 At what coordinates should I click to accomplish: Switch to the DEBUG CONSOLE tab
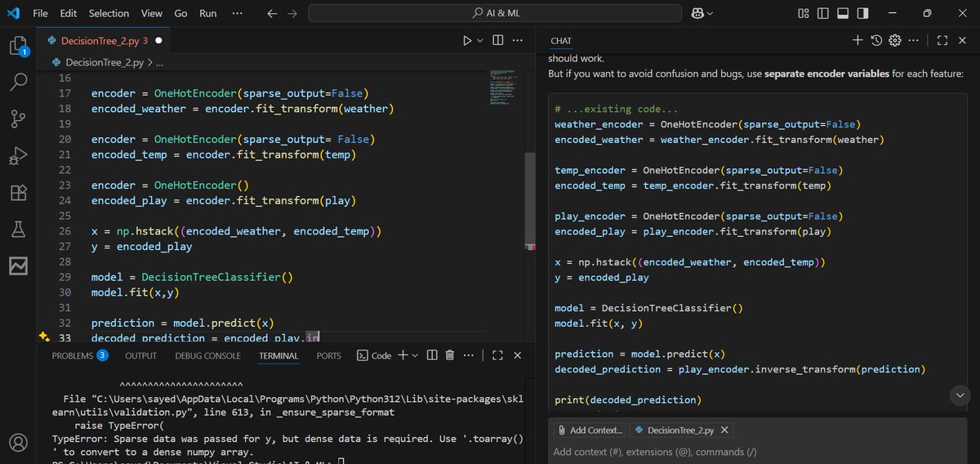207,355
